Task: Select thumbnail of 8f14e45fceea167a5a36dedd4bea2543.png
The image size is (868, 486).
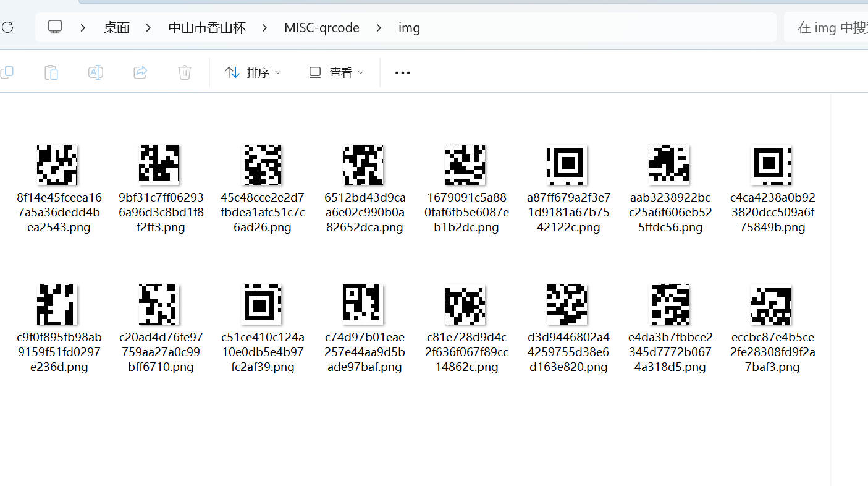Action: pos(57,164)
